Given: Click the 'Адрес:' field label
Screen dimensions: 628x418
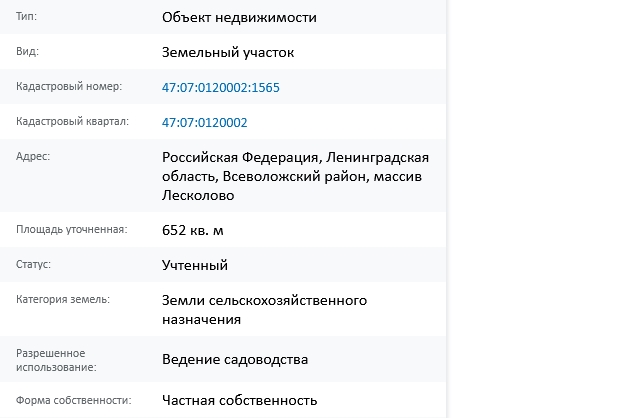Looking at the screenshot, I should (33, 157).
